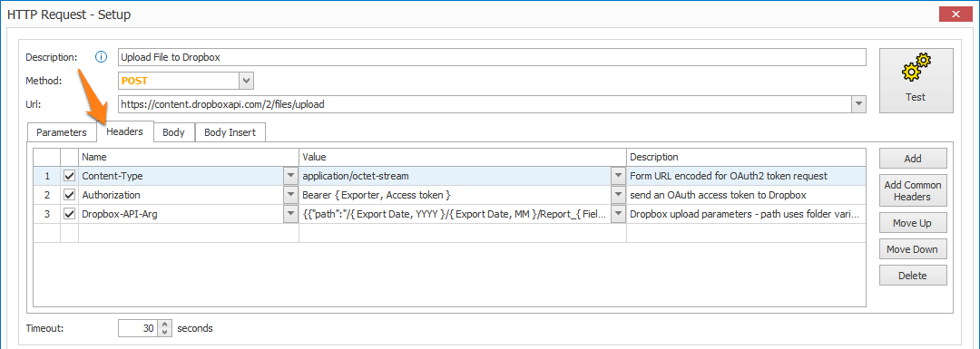Uncheck the Content-Type header checkbox
The image size is (980, 349).
click(x=69, y=176)
